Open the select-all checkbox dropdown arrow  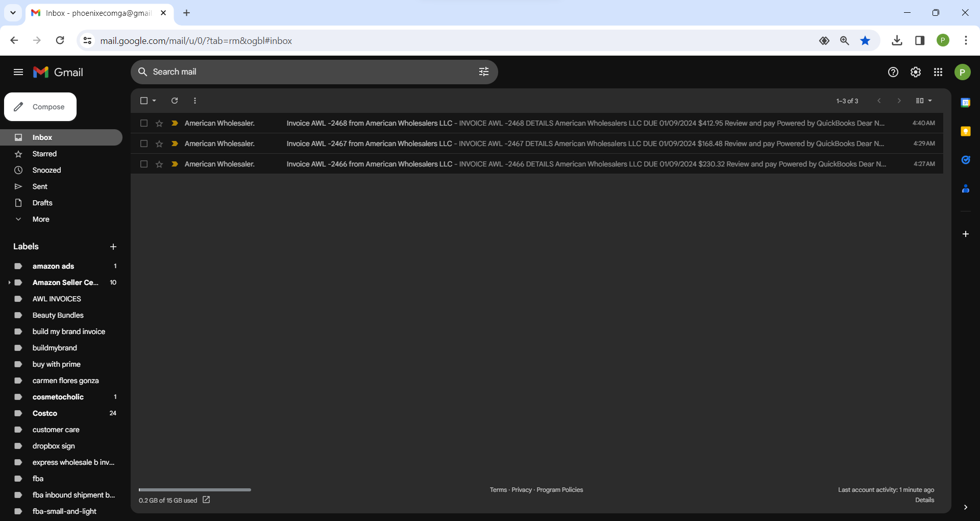[154, 101]
